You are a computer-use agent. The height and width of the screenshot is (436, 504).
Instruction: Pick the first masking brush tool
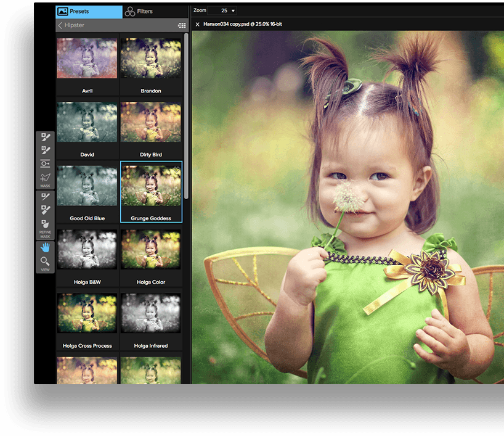click(45, 137)
